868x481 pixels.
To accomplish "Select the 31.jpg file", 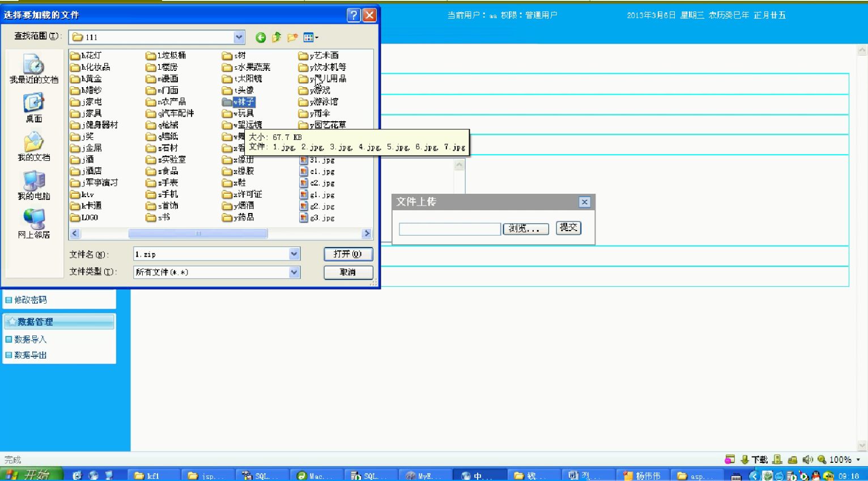I will coord(317,160).
